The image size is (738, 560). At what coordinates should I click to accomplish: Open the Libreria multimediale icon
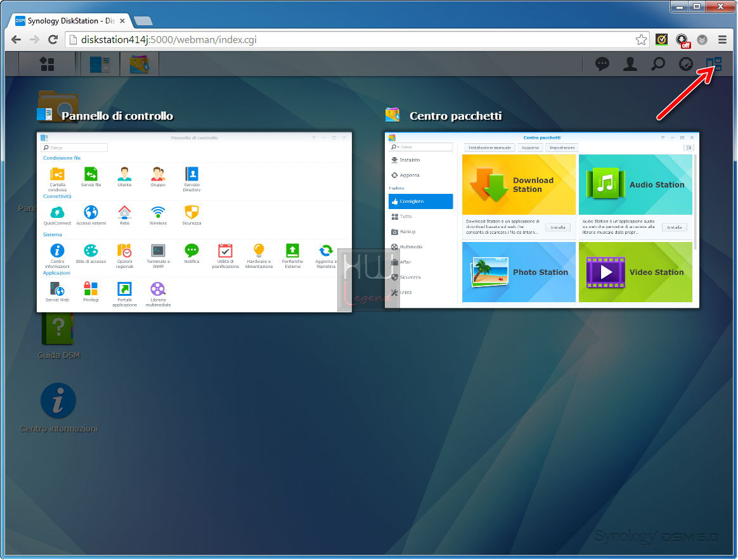coord(158,295)
